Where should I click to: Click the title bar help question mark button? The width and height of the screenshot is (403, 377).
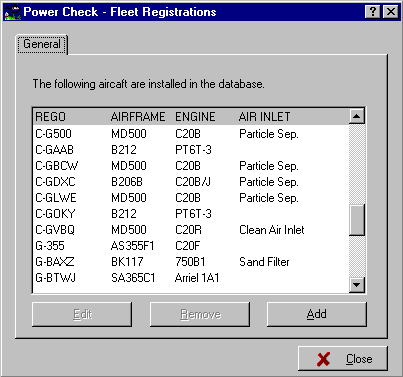tap(373, 12)
